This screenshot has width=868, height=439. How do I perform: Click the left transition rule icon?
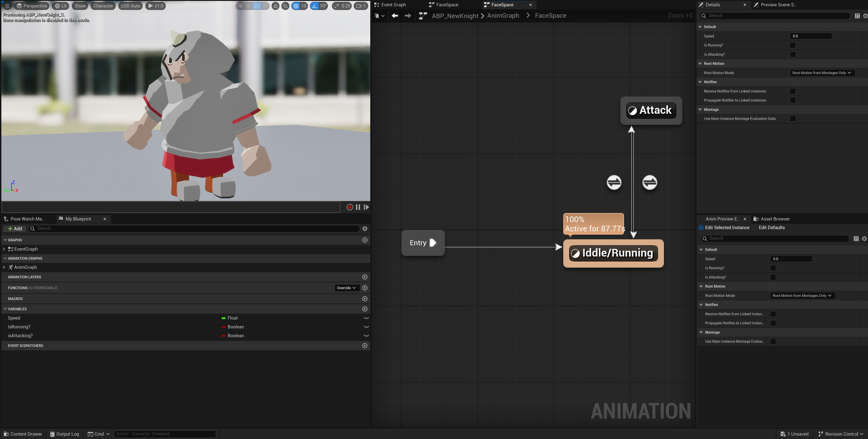point(614,182)
